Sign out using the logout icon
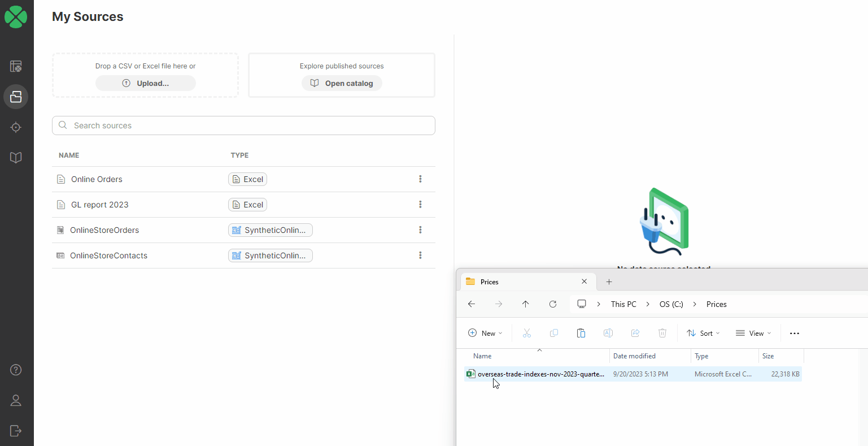Image resolution: width=868 pixels, height=446 pixels. (x=16, y=431)
